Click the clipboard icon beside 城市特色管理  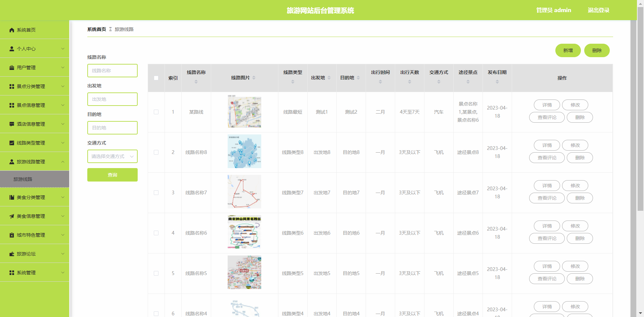coord(12,235)
